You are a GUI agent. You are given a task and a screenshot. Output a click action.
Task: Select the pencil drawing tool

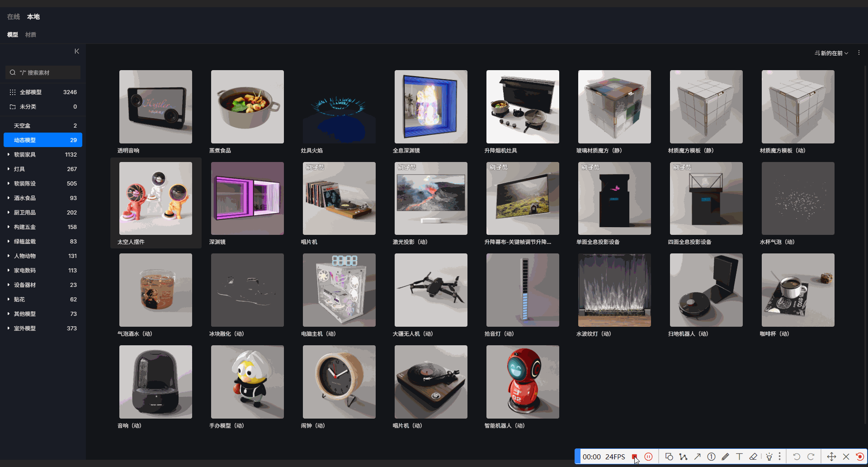(725, 457)
